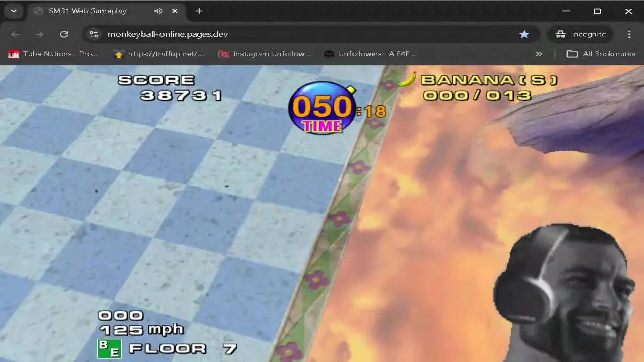The image size is (644, 362).
Task: Reload the page
Action: pos(64,34)
